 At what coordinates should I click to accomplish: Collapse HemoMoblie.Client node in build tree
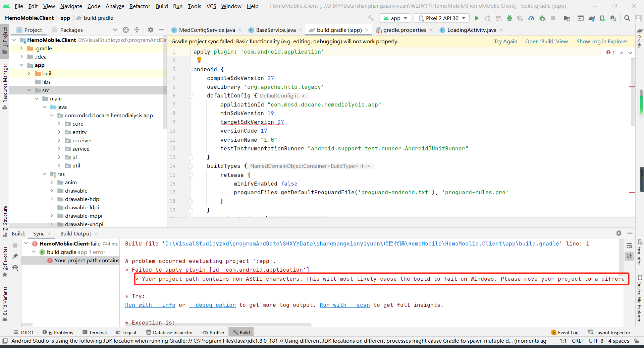26,243
